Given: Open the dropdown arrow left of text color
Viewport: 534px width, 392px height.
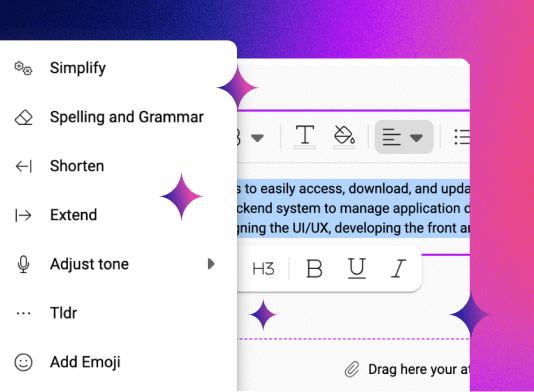Looking at the screenshot, I should tap(257, 138).
